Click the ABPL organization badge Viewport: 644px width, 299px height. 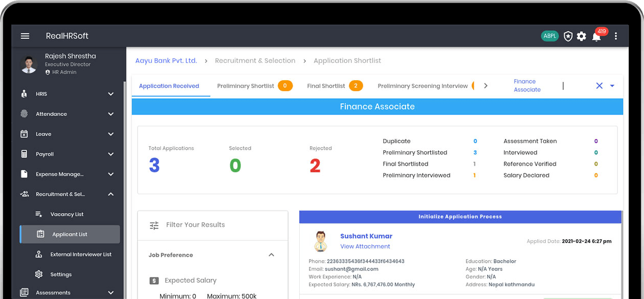(x=550, y=36)
